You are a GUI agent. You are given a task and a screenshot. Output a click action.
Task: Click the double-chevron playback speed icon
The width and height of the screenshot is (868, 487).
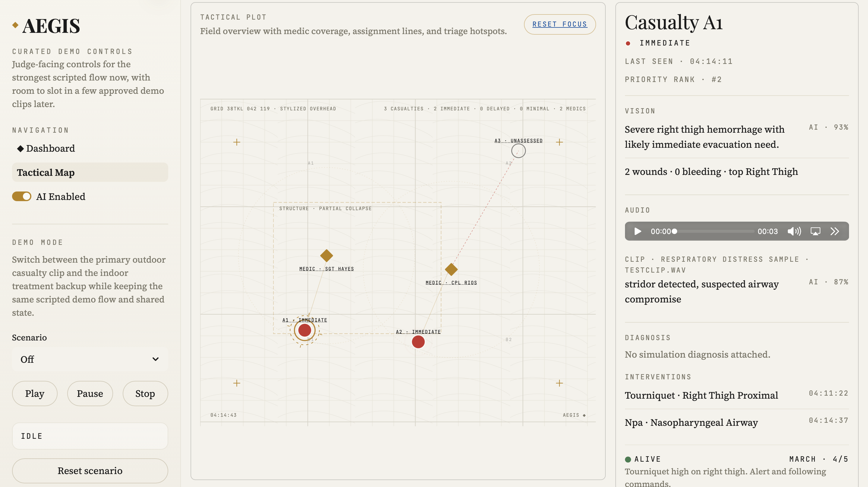click(x=835, y=231)
